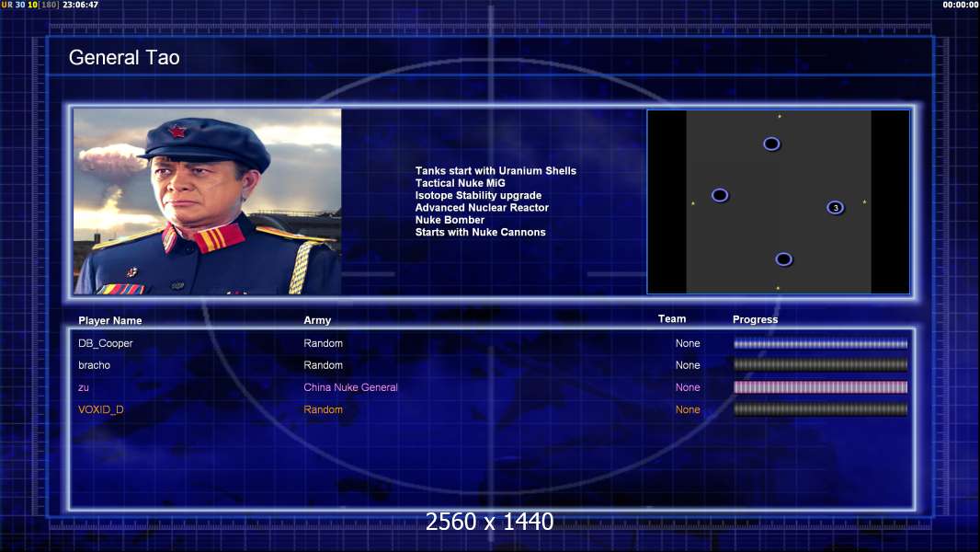Select start position 3 on the minimap

click(x=835, y=208)
